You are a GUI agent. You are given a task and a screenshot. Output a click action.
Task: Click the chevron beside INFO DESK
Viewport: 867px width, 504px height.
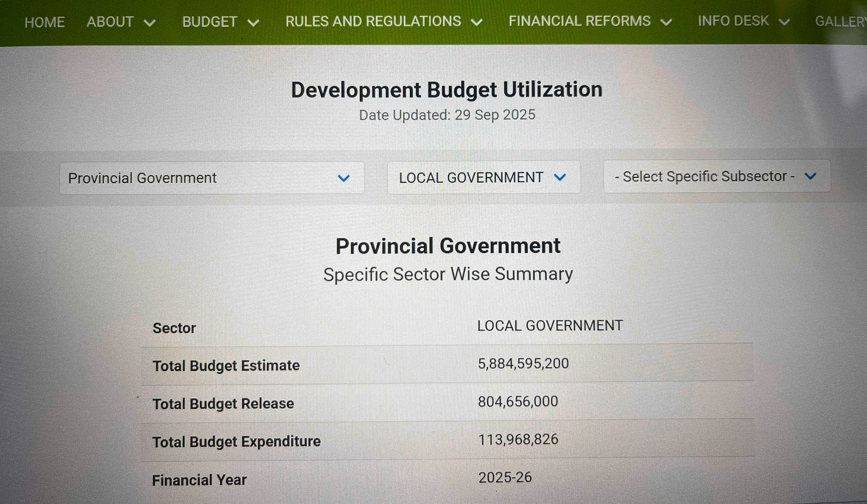pyautogui.click(x=784, y=22)
